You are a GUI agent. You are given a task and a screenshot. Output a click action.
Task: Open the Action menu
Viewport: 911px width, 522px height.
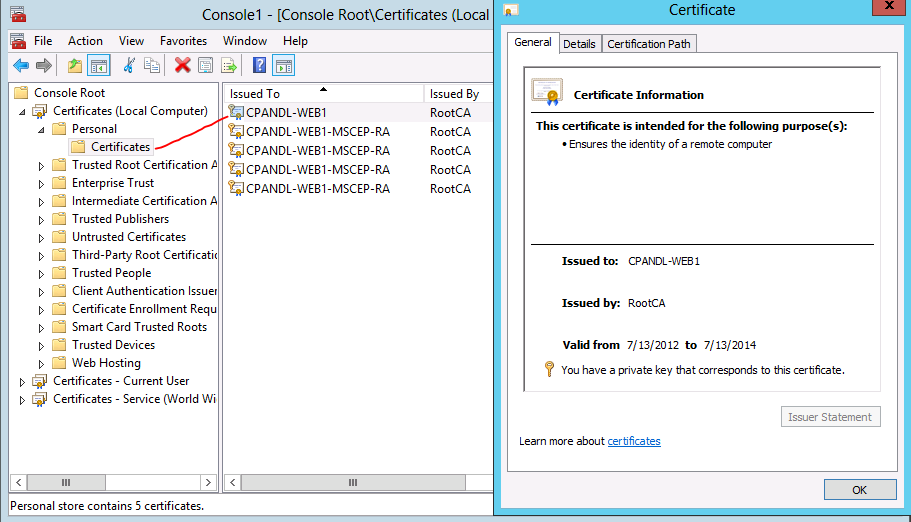(85, 41)
